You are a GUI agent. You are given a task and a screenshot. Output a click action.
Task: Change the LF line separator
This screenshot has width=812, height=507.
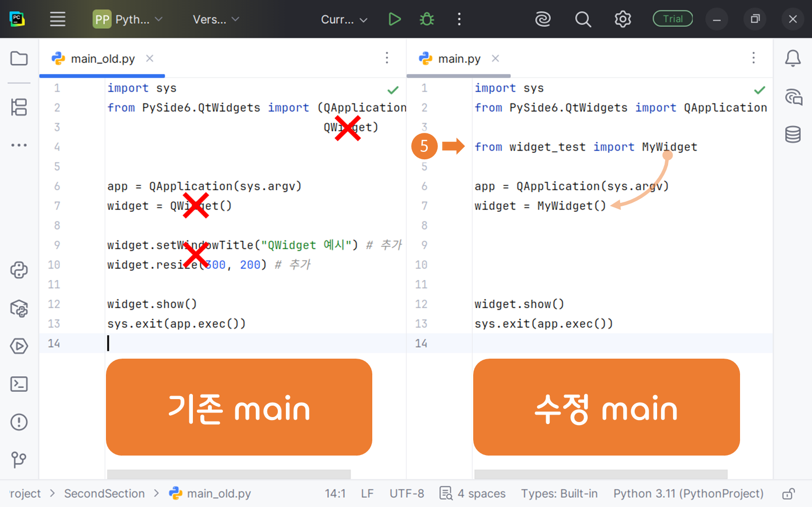point(367,494)
